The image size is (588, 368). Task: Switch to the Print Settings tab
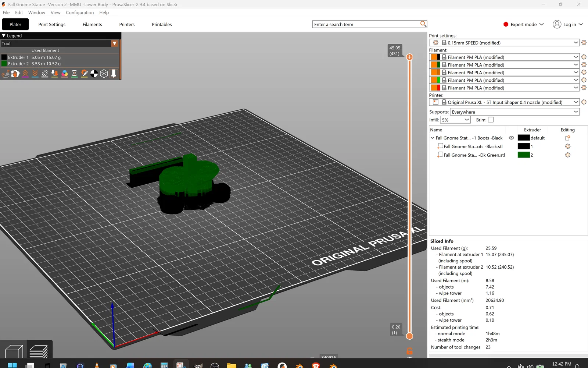pyautogui.click(x=52, y=25)
